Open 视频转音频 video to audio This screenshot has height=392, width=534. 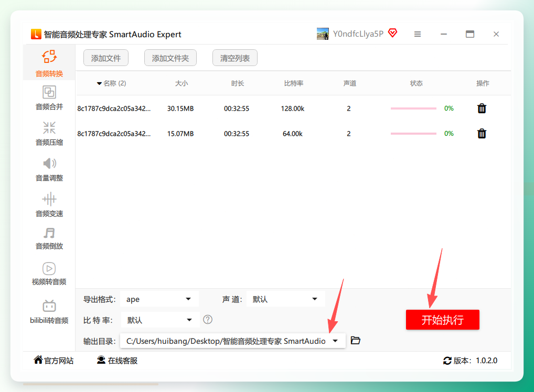pyautogui.click(x=49, y=274)
